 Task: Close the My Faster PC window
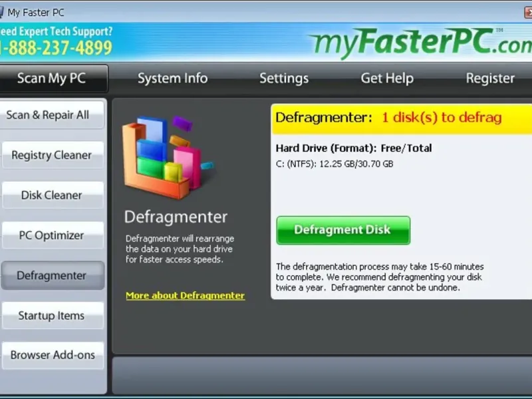[x=528, y=13]
